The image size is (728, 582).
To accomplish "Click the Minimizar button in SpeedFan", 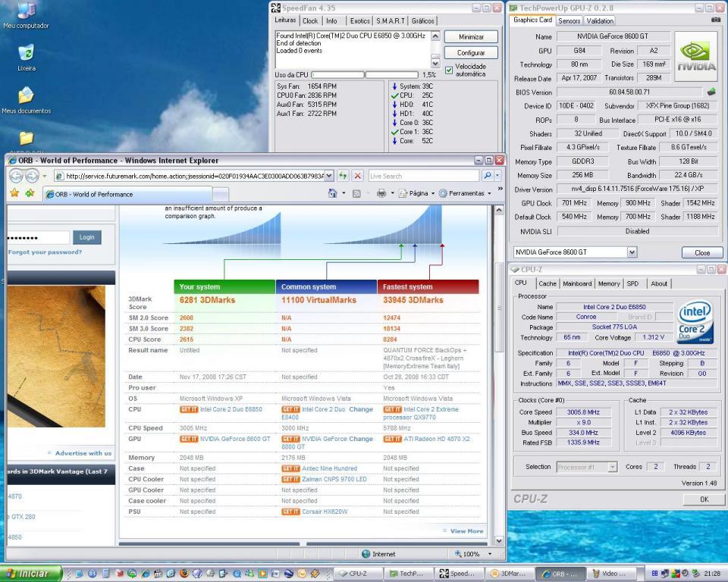I will pyautogui.click(x=471, y=36).
